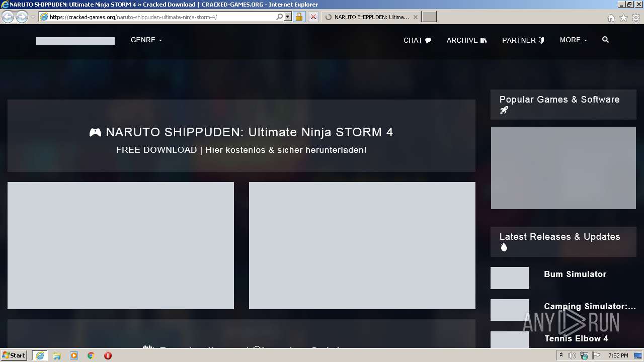The height and width of the screenshot is (362, 644).
Task: Open the popular game banner image
Action: [563, 168]
